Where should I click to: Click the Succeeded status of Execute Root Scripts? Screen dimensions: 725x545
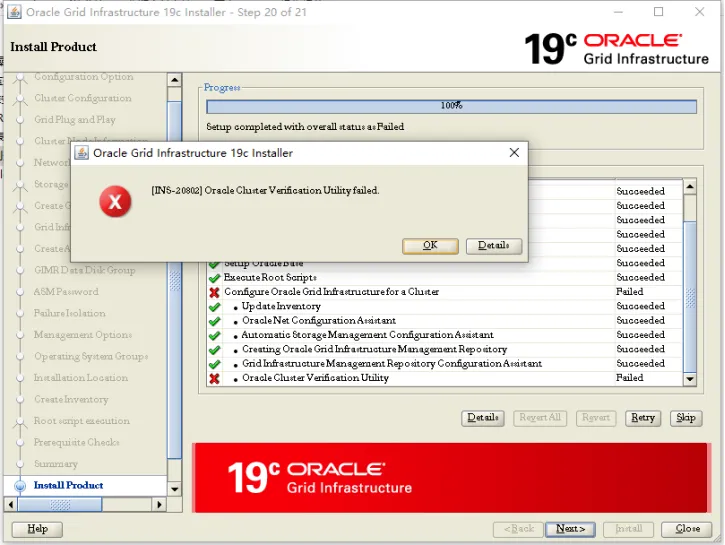pos(640,277)
